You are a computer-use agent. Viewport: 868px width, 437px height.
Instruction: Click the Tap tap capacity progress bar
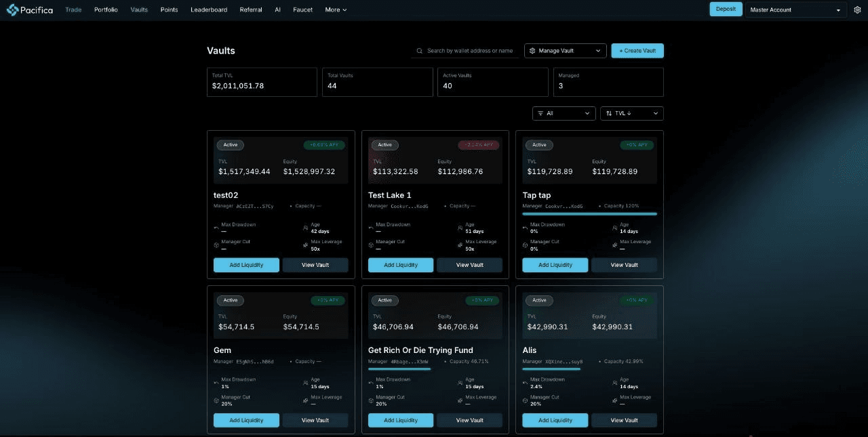coord(589,213)
